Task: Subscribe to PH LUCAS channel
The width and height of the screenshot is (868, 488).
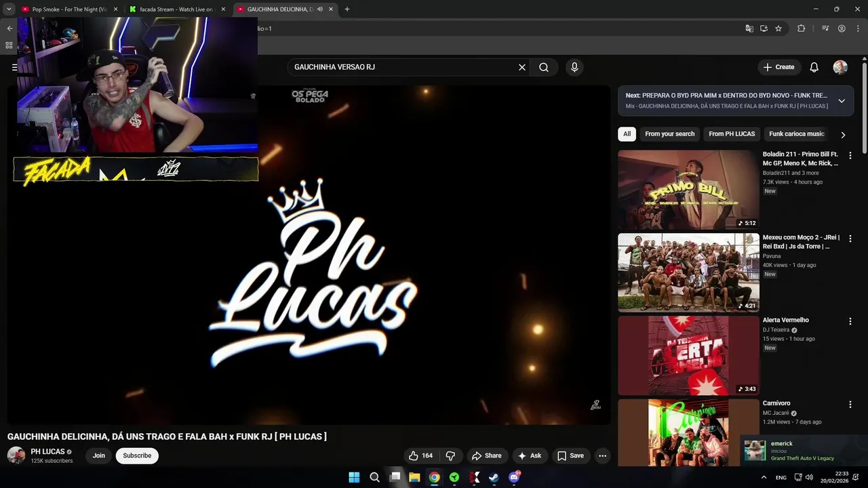Action: coord(137,455)
